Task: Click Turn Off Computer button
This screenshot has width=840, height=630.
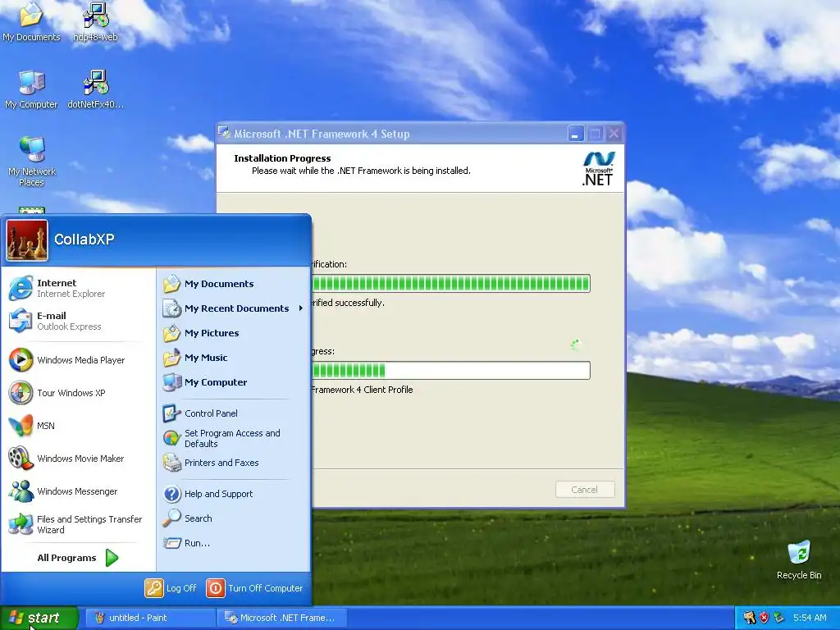Action: [x=254, y=587]
